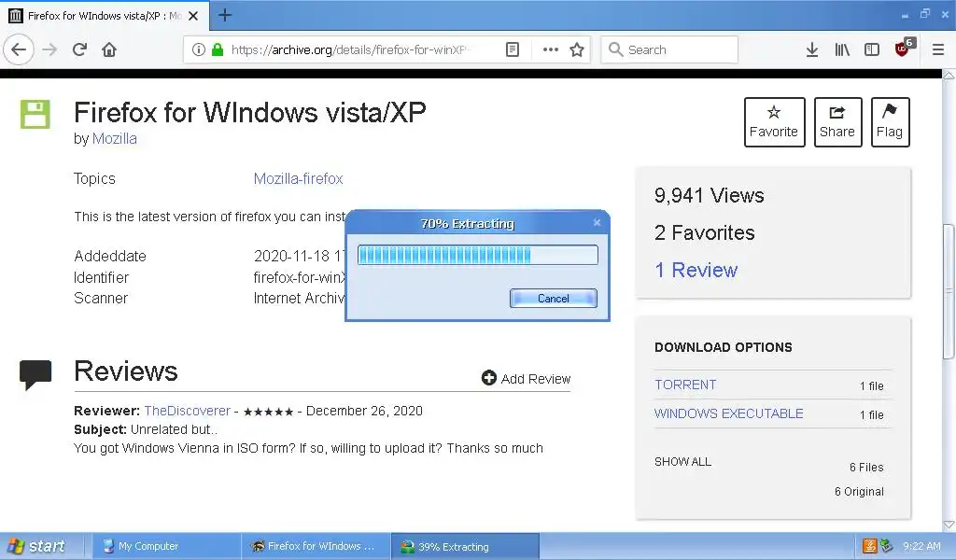Switch to 39% Extracting taskbar item
The height and width of the screenshot is (560, 956).
465,546
